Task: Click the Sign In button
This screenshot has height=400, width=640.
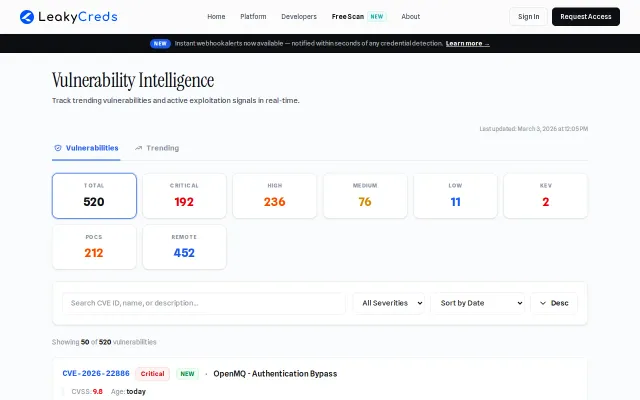Action: click(x=528, y=17)
